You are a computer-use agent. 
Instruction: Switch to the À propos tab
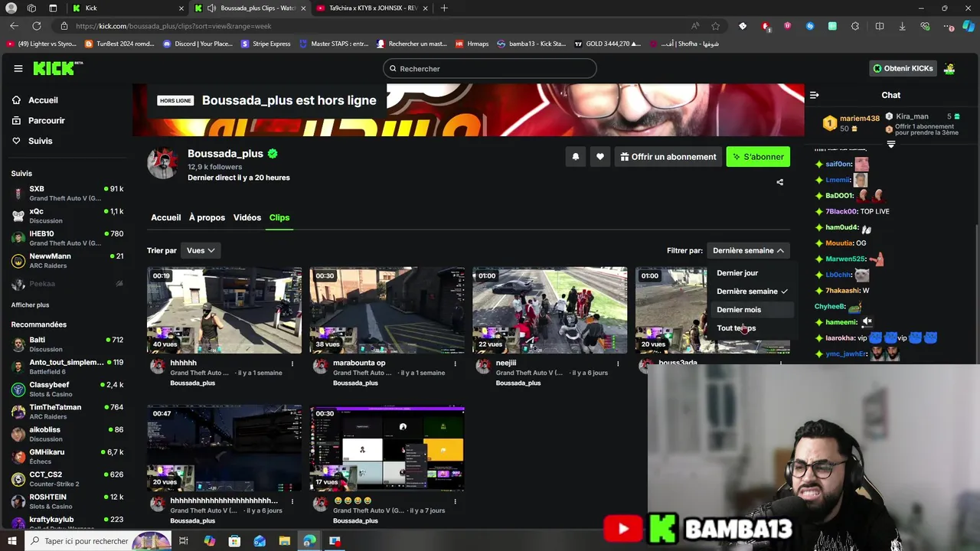(x=207, y=217)
